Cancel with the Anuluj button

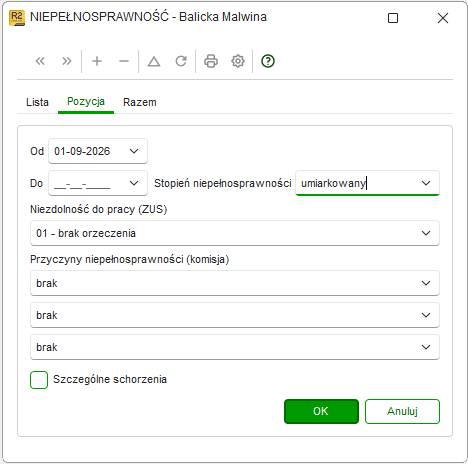click(x=402, y=411)
